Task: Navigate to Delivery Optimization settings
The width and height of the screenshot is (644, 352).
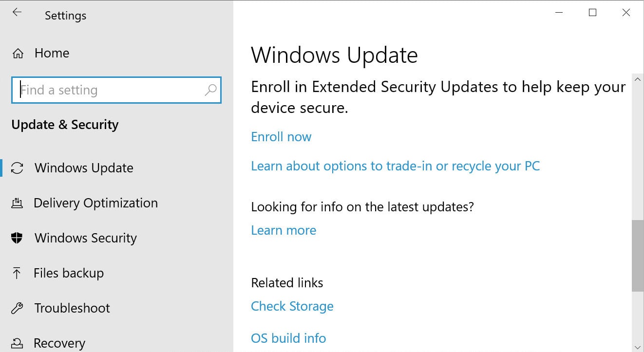Action: tap(95, 203)
